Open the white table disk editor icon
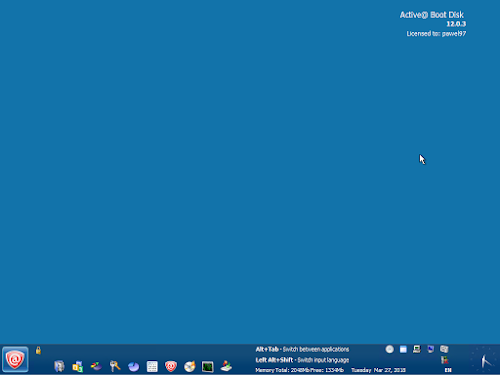The width and height of the screenshot is (500, 375). click(x=152, y=366)
